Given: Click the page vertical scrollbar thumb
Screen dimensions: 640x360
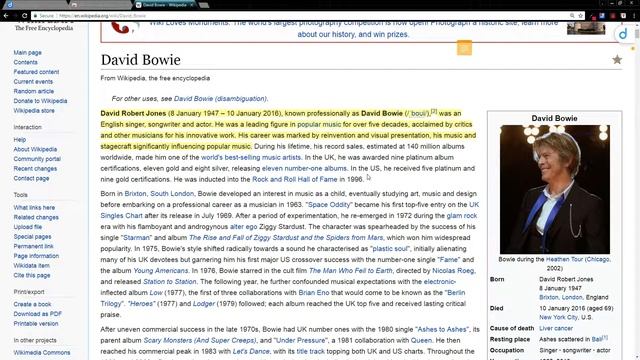Looking at the screenshot, I should [x=637, y=33].
